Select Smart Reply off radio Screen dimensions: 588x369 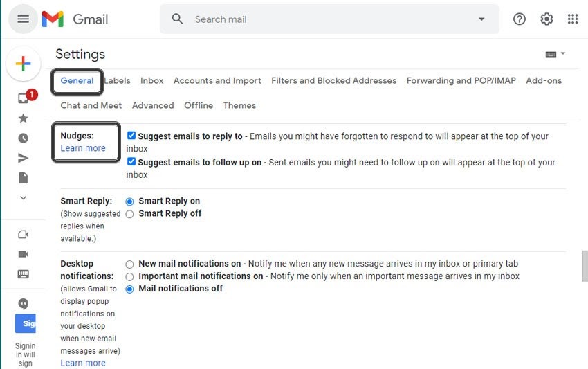pyautogui.click(x=129, y=214)
